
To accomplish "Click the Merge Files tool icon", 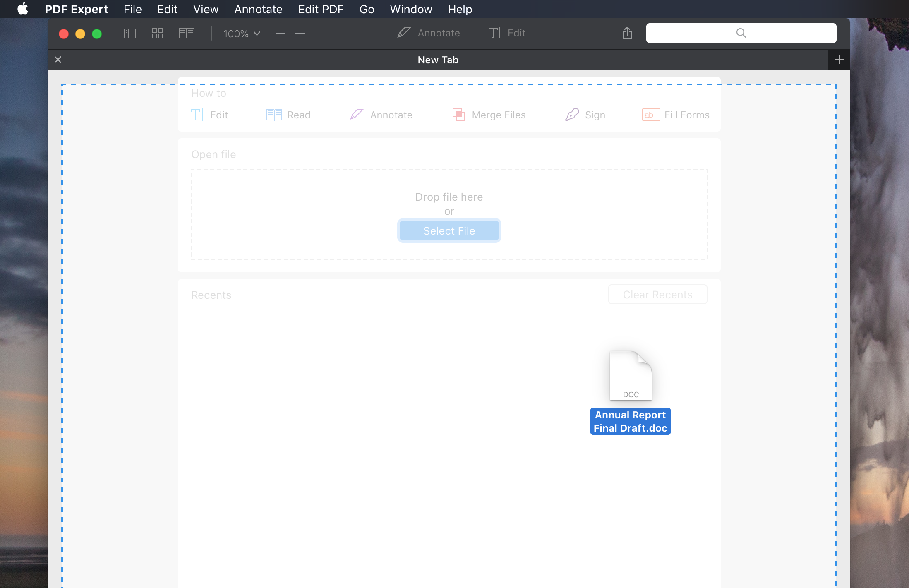I will tap(458, 114).
